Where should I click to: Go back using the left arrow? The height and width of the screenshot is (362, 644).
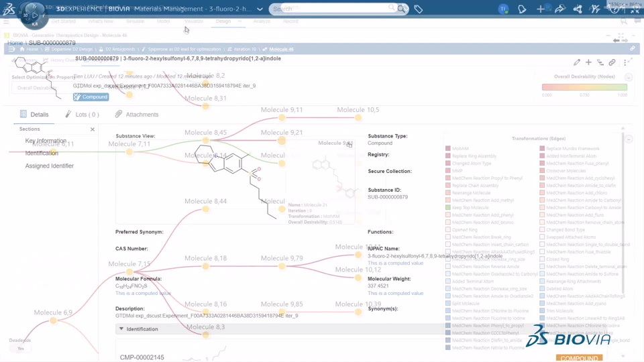(616, 40)
